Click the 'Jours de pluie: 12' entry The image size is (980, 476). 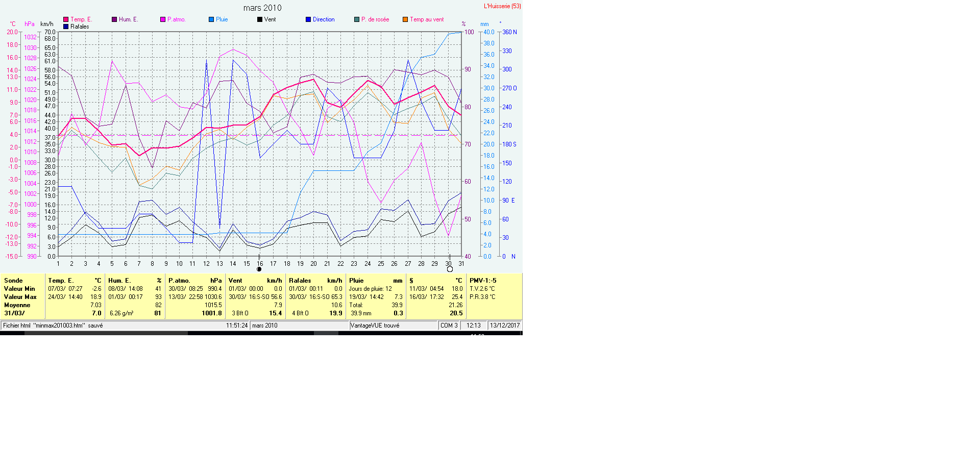(x=371, y=289)
